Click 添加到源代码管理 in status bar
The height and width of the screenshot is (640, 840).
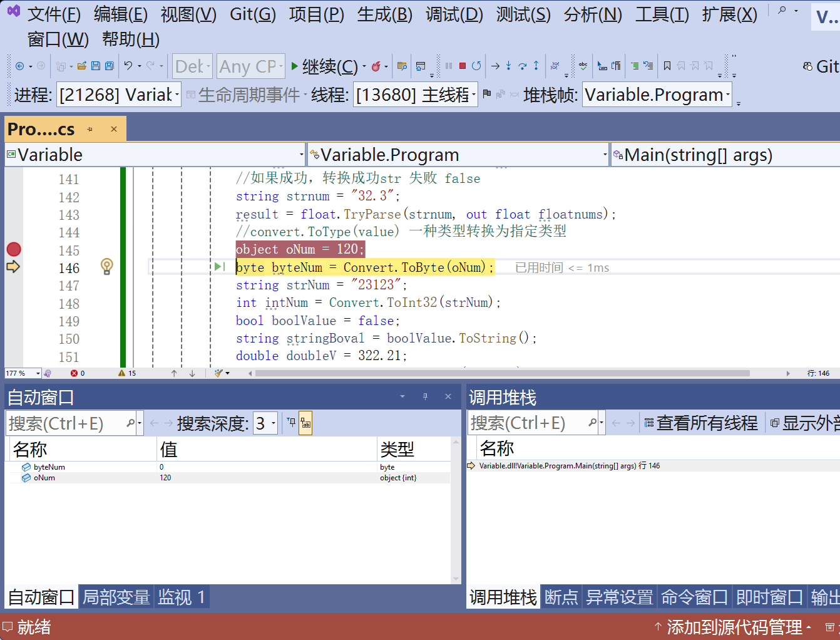pos(734,627)
